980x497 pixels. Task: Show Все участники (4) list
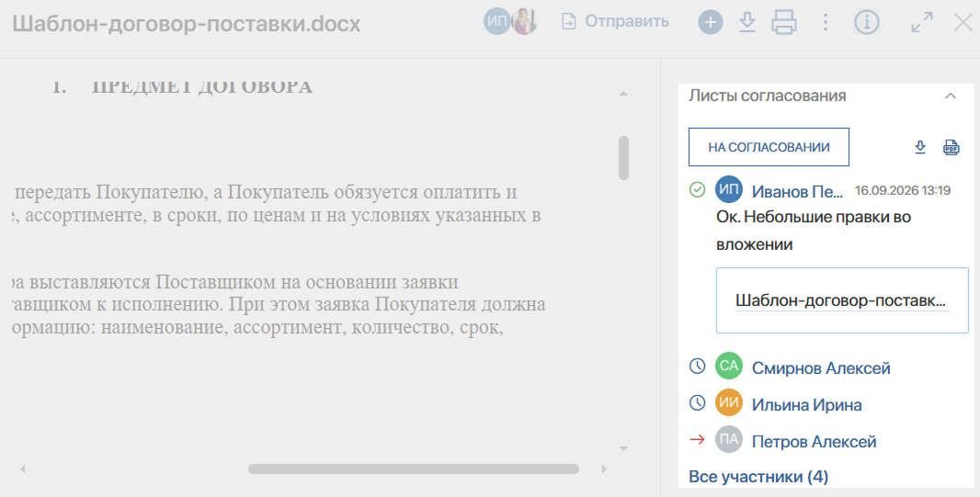pyautogui.click(x=758, y=477)
